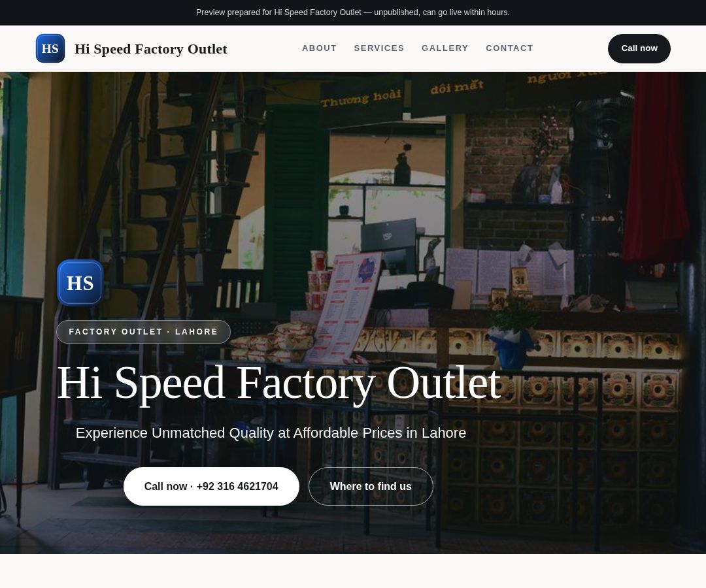Click the tagline about Affordable Prices in Lahore

pos(271,433)
